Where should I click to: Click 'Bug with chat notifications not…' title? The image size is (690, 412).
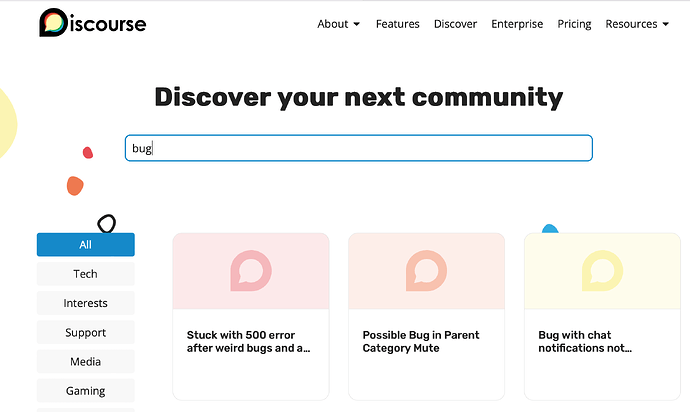coord(585,342)
